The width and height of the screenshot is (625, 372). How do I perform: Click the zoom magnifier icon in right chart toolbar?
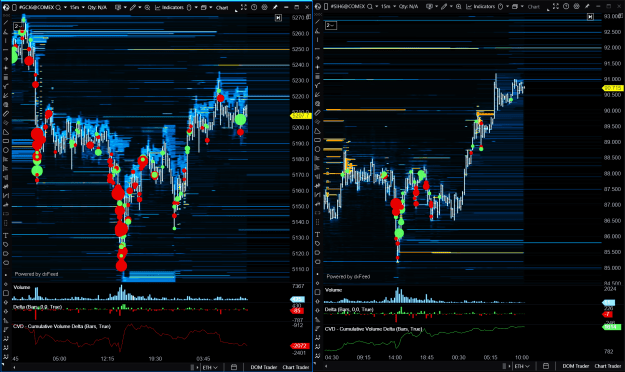click(458, 6)
